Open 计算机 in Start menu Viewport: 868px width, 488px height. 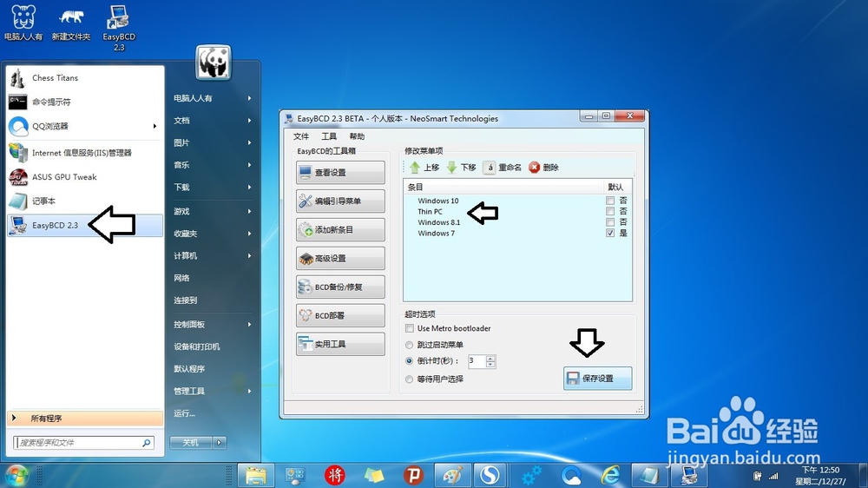(x=214, y=255)
